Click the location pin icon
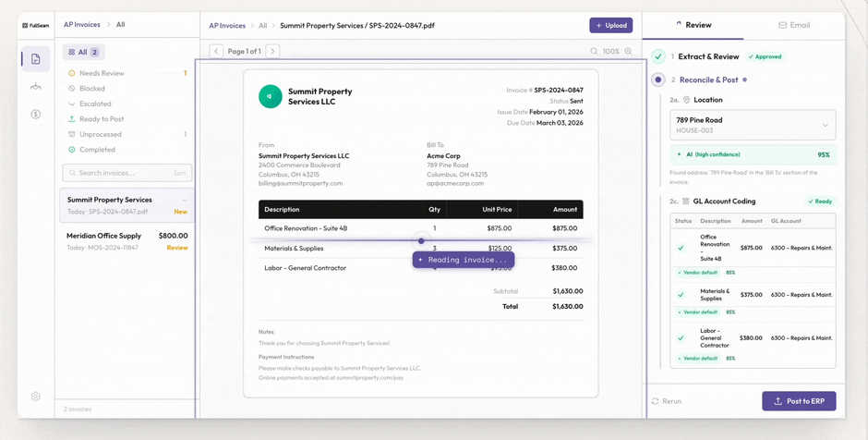This screenshot has height=440, width=868. pyautogui.click(x=686, y=100)
